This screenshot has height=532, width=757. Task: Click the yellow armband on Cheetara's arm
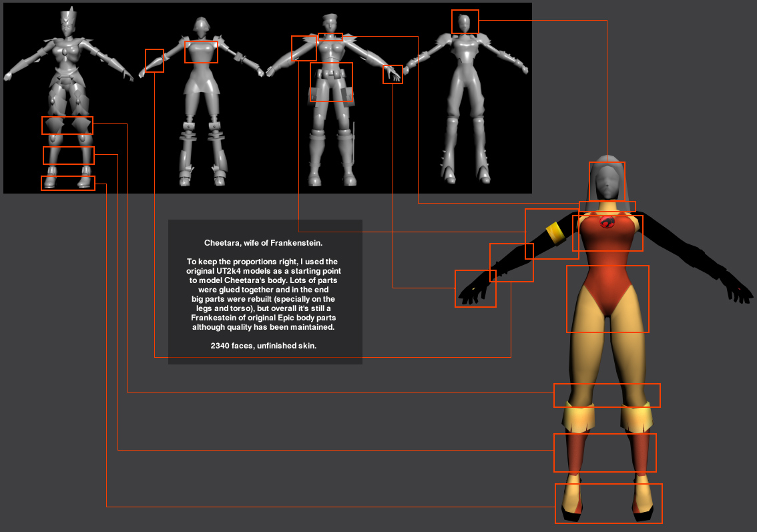coord(556,232)
